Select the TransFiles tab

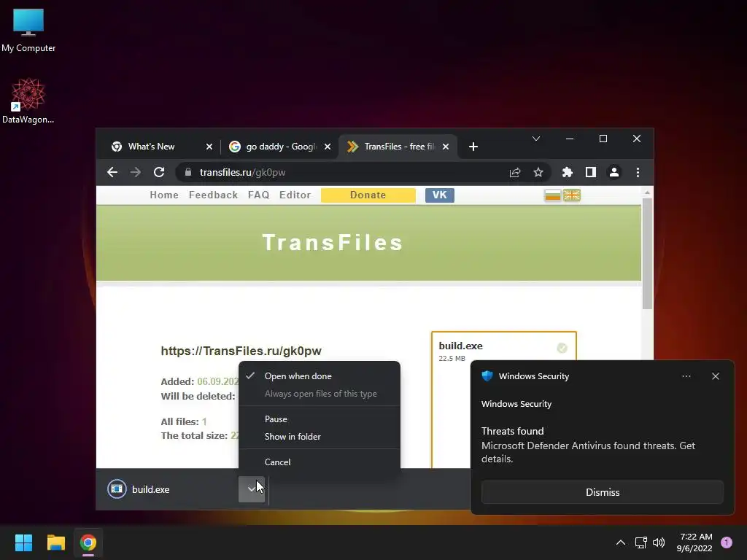tap(398, 147)
